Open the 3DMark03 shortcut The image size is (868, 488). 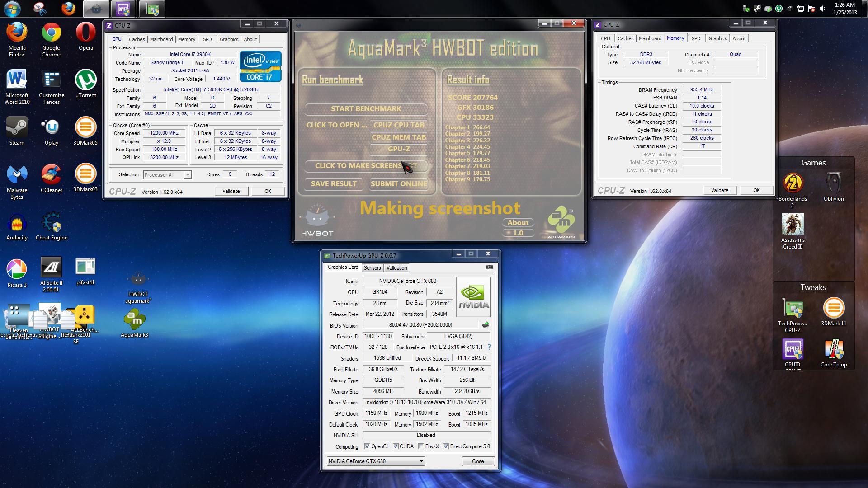85,178
